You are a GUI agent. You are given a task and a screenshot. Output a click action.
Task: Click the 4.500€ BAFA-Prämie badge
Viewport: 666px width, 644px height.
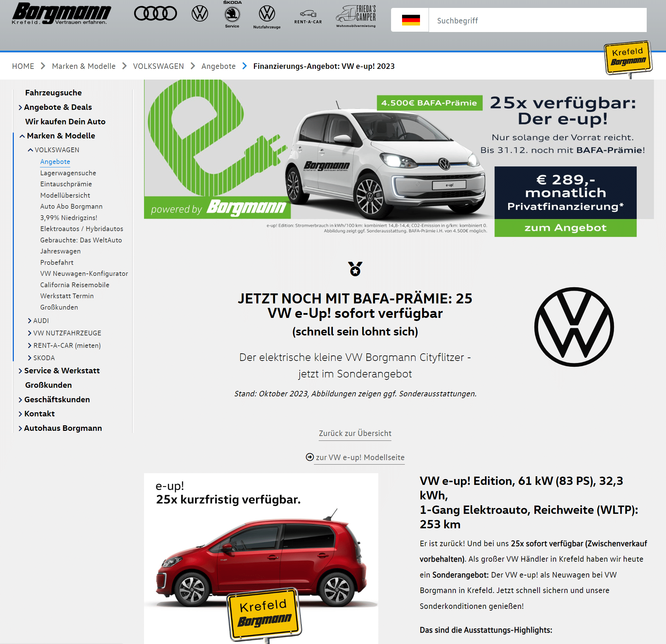[429, 103]
